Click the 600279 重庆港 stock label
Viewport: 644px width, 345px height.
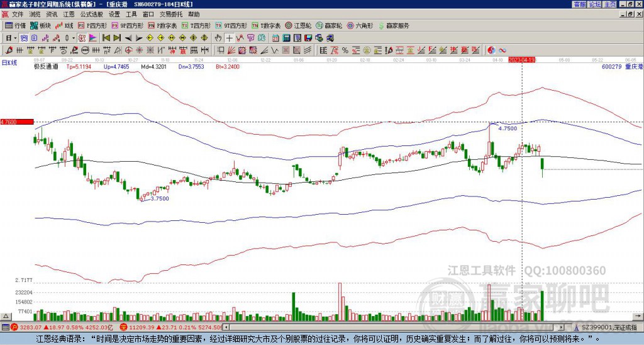coord(622,67)
